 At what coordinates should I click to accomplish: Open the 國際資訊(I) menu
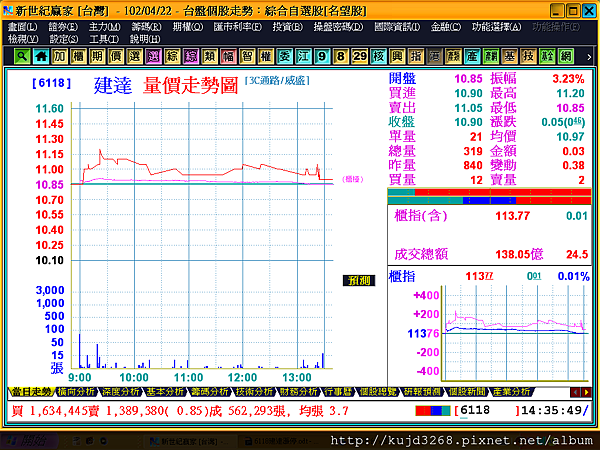(x=397, y=27)
